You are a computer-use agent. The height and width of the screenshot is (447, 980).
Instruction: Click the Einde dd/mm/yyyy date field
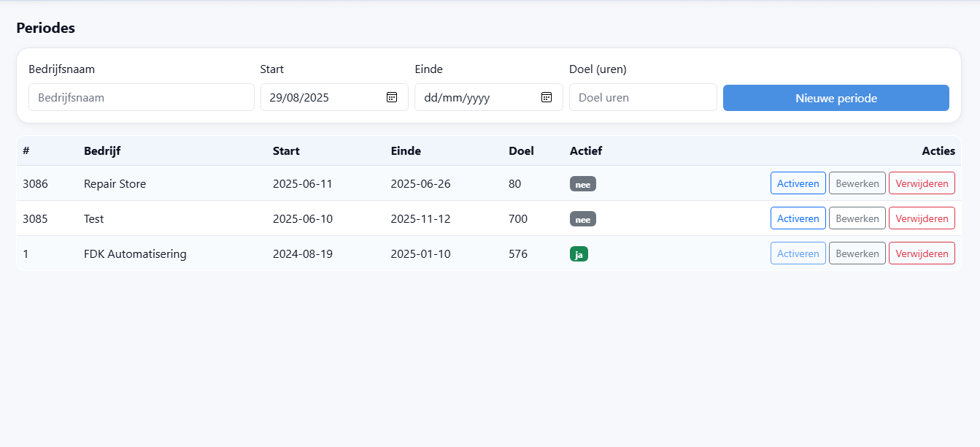coord(474,97)
